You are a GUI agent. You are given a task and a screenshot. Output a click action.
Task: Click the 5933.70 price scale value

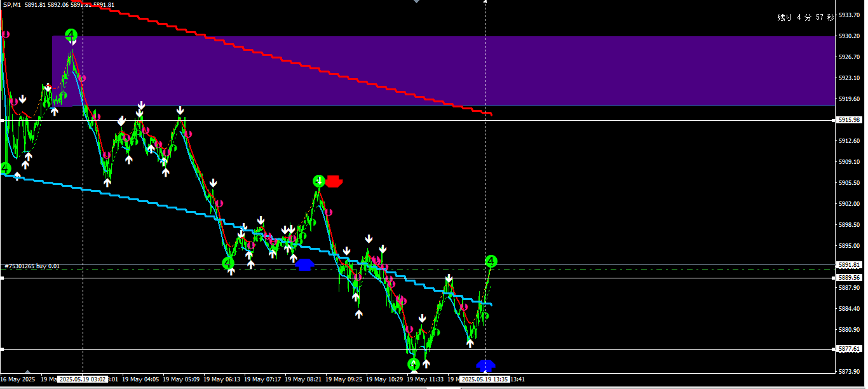[850, 15]
